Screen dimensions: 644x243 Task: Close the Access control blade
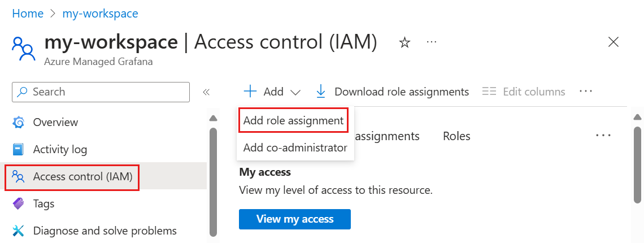[x=613, y=42]
